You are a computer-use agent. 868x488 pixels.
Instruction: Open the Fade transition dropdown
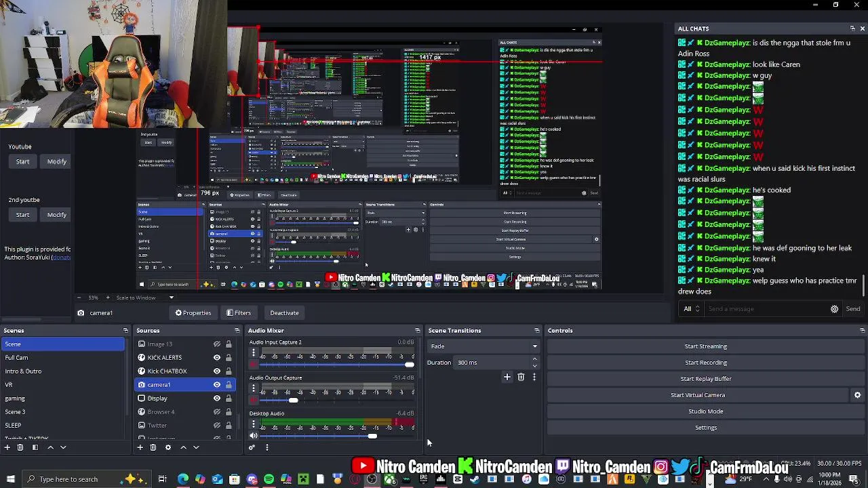(484, 346)
